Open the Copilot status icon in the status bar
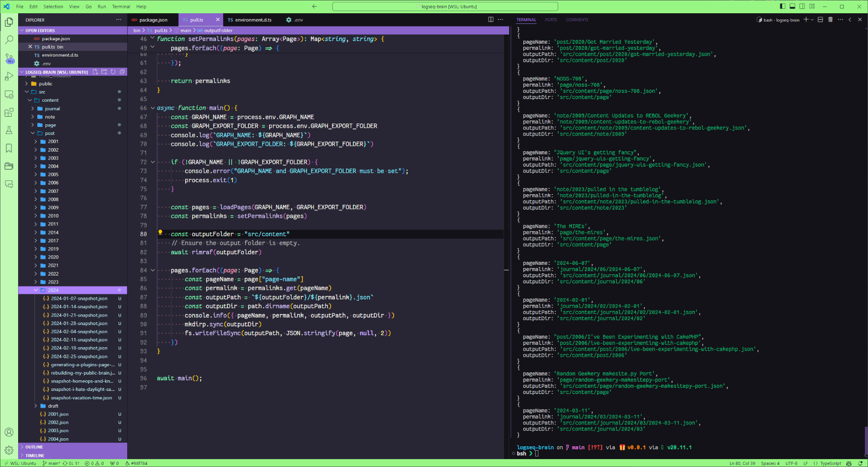 [849, 463]
